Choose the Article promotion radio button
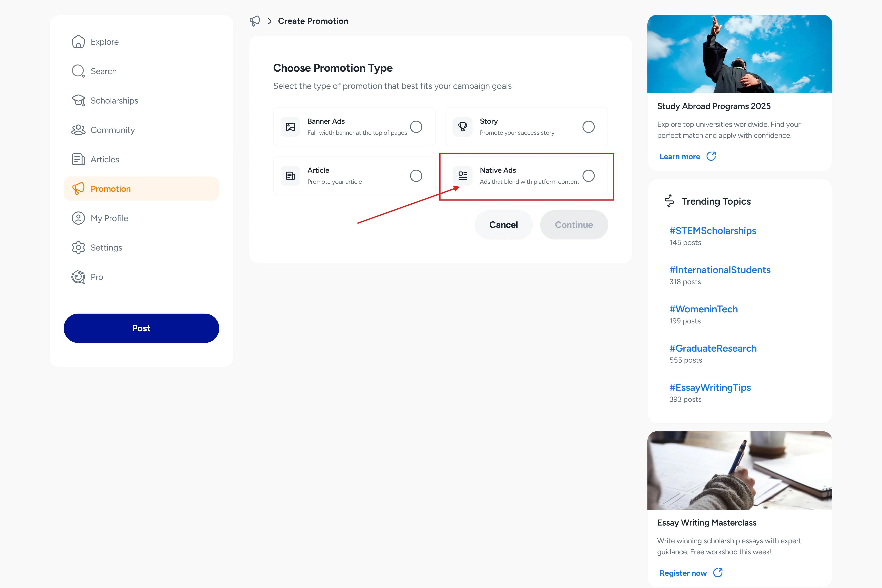The height and width of the screenshot is (588, 882). click(x=416, y=176)
